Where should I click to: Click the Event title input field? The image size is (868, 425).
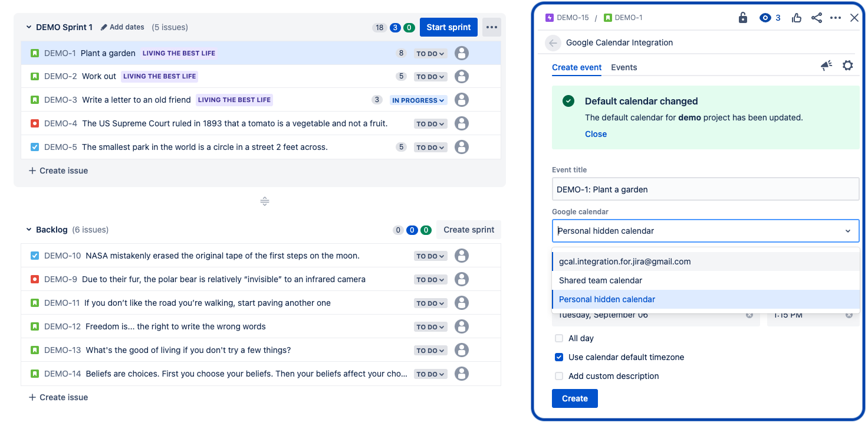coord(706,189)
